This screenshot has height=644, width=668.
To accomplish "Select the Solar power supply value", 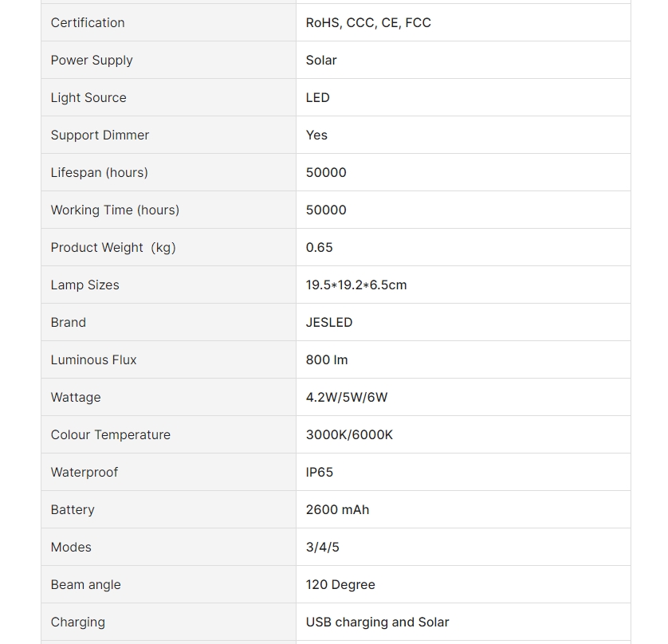I will click(321, 60).
